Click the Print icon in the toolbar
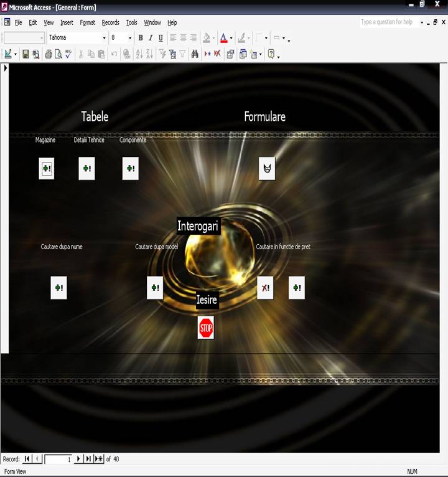 click(48, 54)
